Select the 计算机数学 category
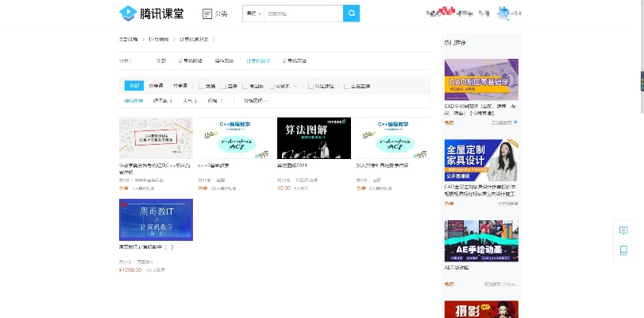Viewport: 644px width, 318px height. point(258,61)
